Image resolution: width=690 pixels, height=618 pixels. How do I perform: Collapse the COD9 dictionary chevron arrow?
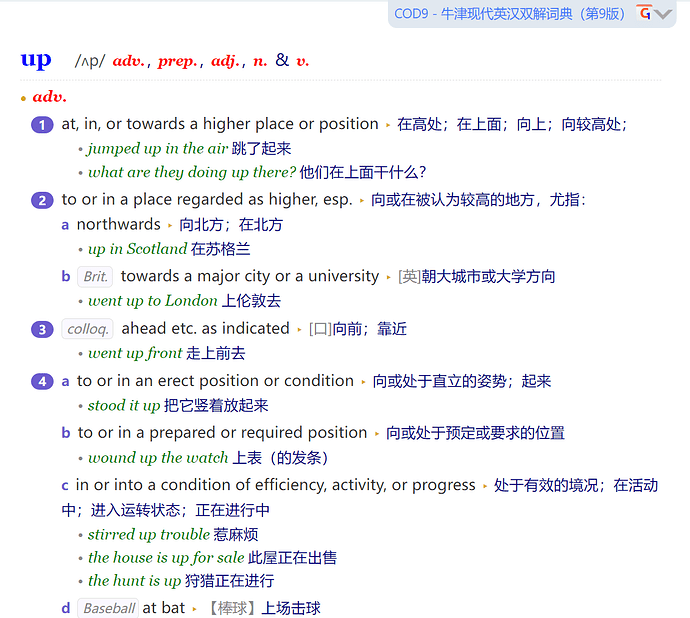pos(663,14)
